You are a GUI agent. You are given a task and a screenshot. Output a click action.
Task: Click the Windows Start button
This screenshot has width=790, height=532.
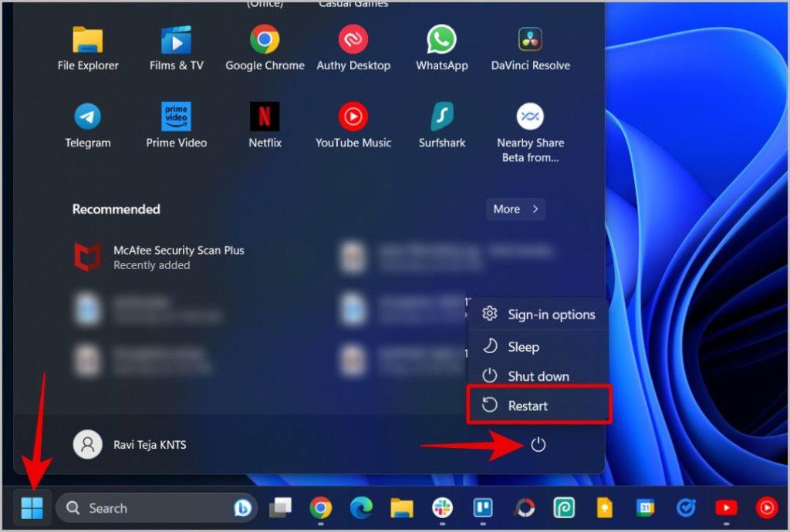point(32,508)
